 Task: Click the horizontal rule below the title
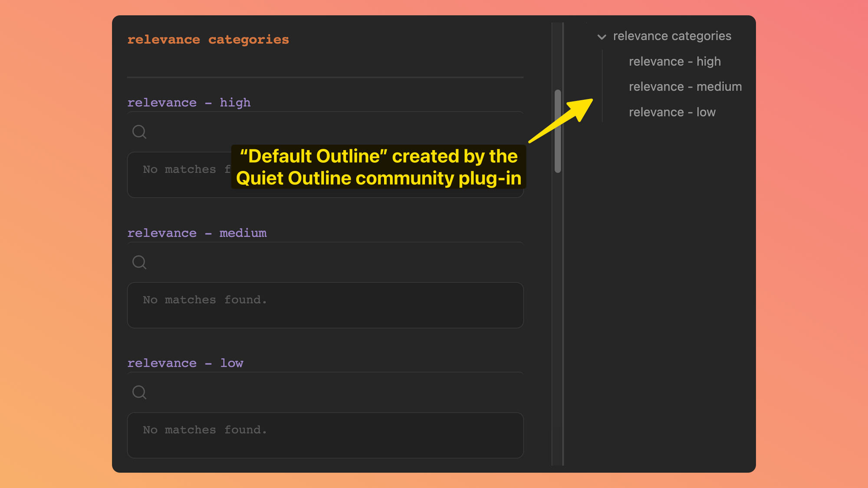[325, 78]
